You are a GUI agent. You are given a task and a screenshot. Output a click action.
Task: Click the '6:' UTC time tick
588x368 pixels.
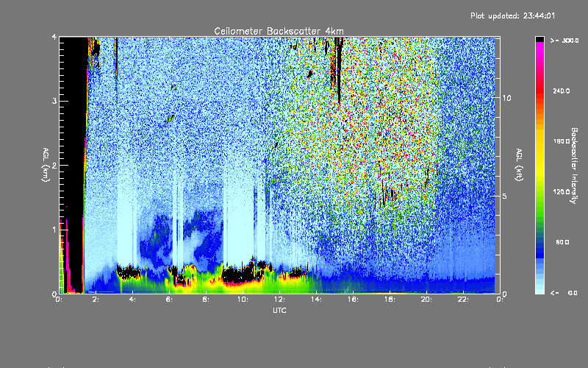(170, 300)
